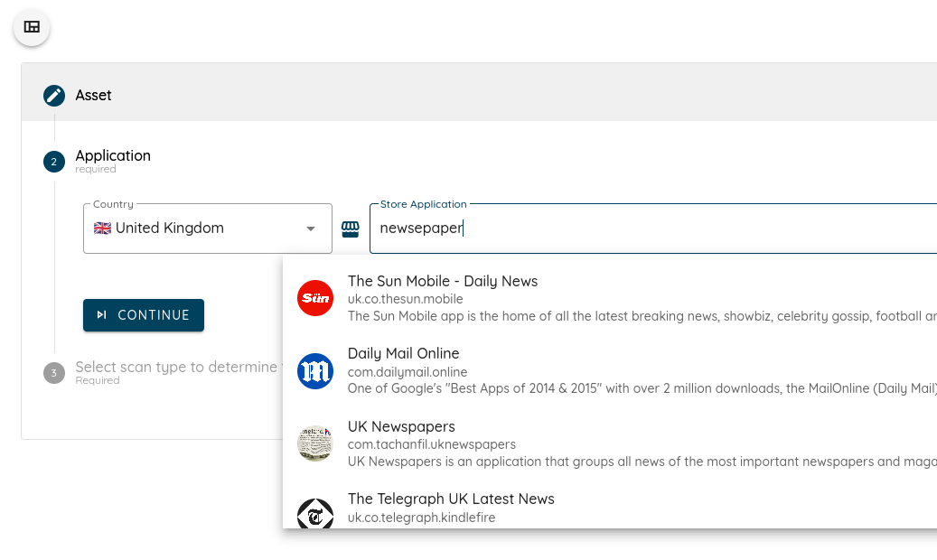Click the Daily Mail Online app logo

pos(315,370)
